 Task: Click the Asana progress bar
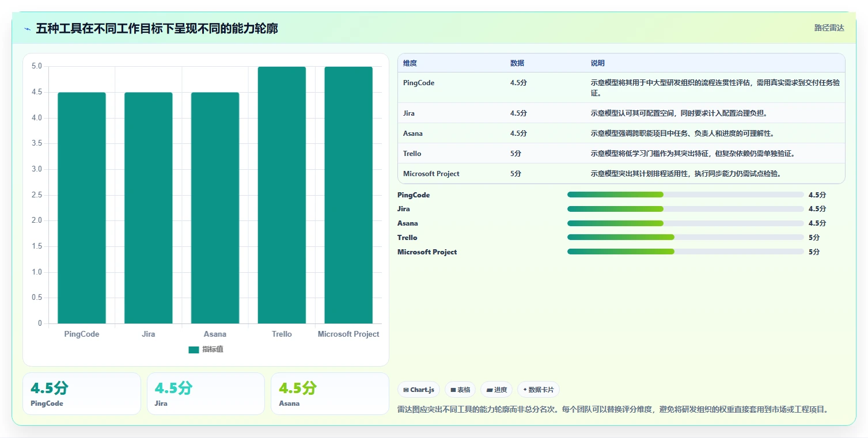tap(685, 223)
